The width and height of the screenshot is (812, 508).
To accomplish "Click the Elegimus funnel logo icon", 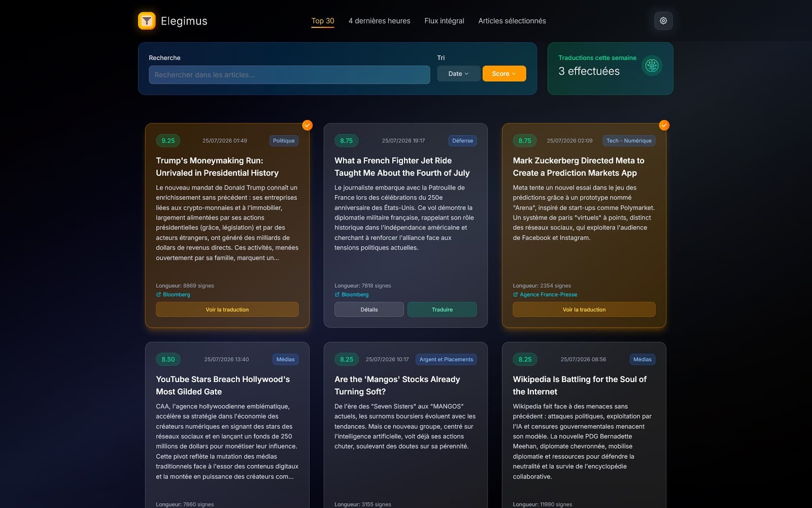I will pos(147,21).
